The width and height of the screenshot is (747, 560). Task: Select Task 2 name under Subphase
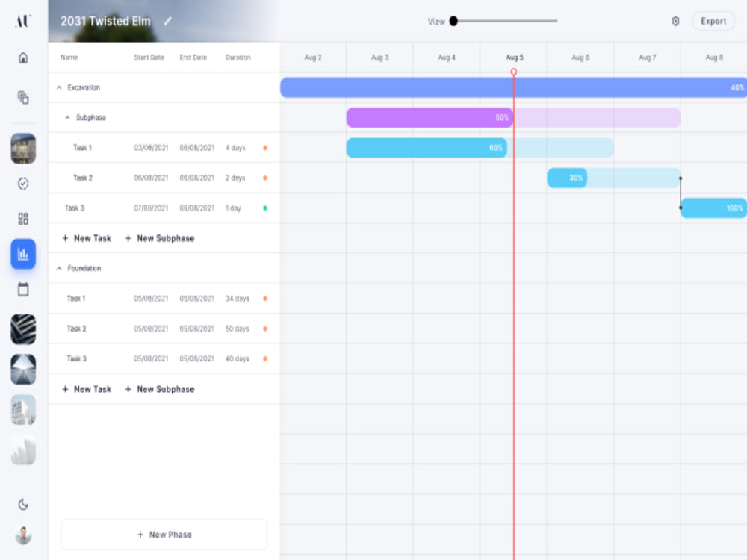pos(82,178)
